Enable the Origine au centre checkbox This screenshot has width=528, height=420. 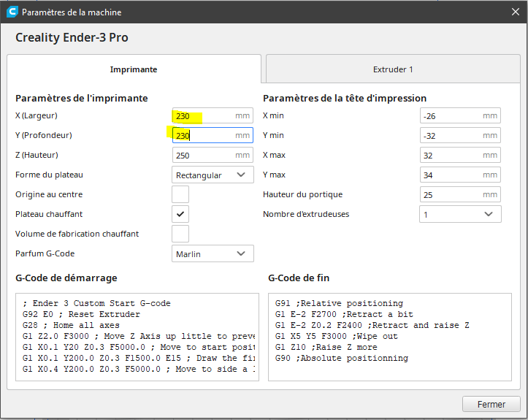click(x=180, y=194)
